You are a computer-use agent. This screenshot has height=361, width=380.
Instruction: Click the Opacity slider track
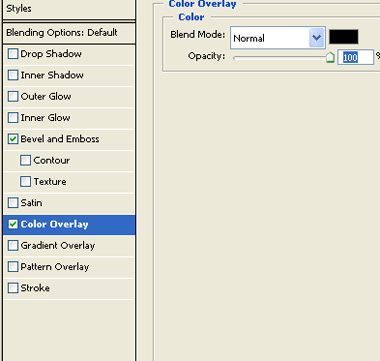coord(280,58)
